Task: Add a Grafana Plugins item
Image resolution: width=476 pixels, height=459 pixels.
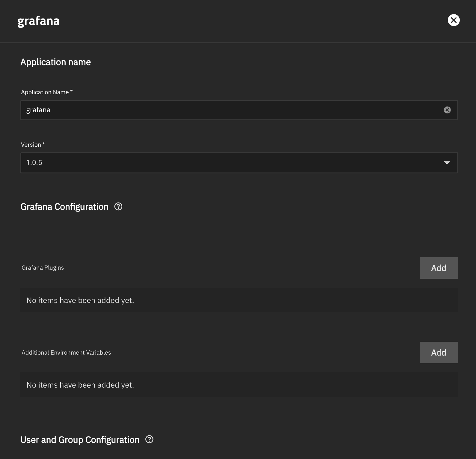Action: [439, 268]
